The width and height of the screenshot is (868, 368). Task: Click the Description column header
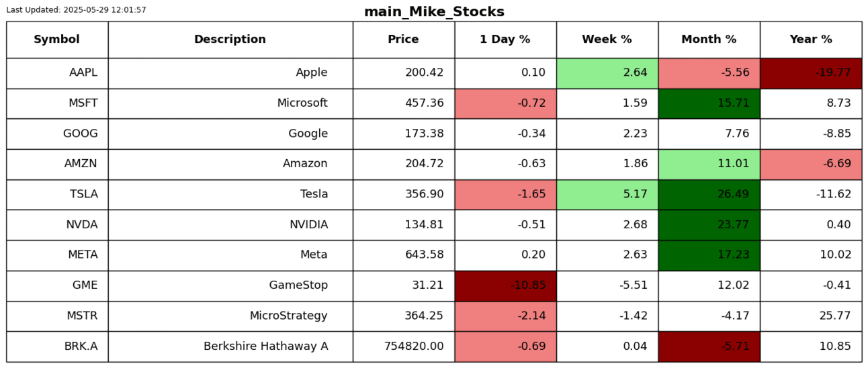click(x=230, y=40)
